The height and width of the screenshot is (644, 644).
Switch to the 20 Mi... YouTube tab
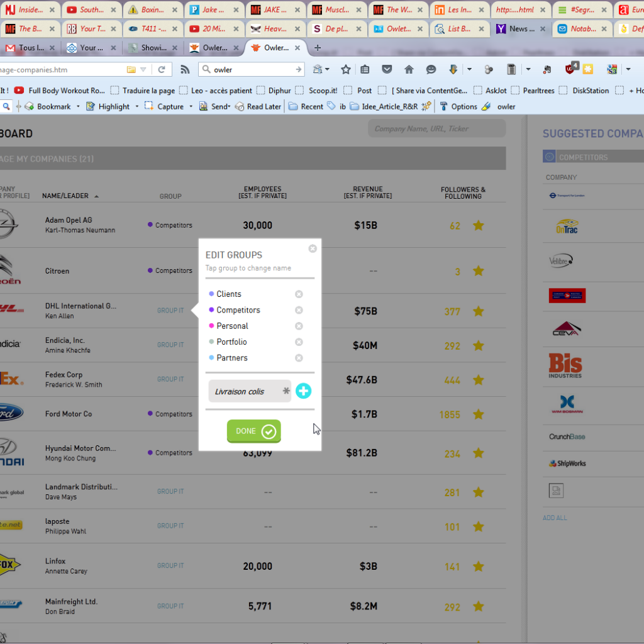(x=214, y=29)
